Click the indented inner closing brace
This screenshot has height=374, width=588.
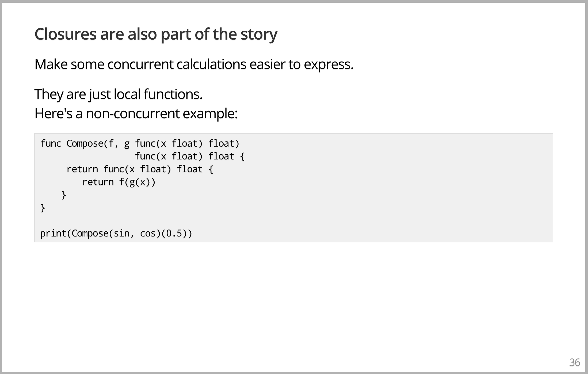coord(64,195)
